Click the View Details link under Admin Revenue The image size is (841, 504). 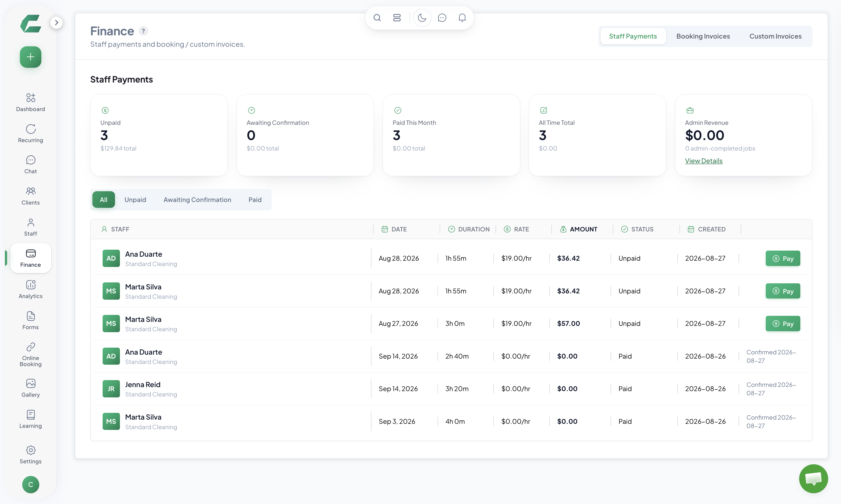704,161
